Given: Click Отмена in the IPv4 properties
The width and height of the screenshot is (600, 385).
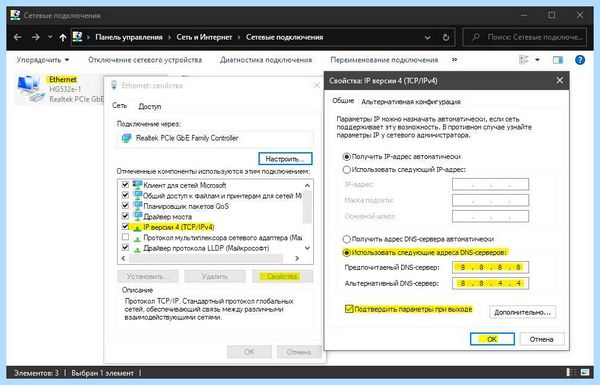Looking at the screenshot, I should (541, 339).
